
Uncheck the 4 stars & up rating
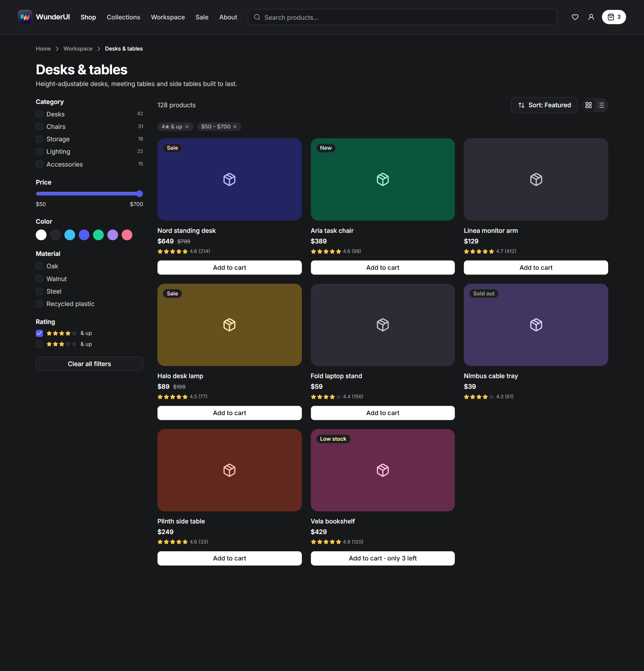click(40, 333)
